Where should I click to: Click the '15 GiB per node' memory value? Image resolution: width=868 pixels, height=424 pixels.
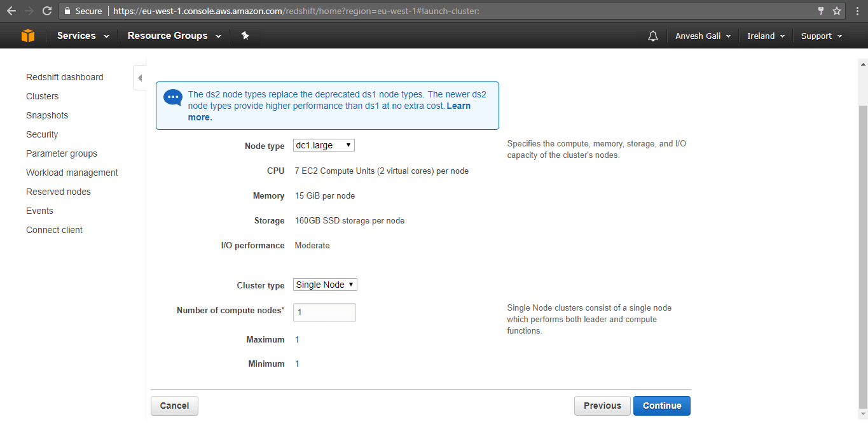pos(325,195)
